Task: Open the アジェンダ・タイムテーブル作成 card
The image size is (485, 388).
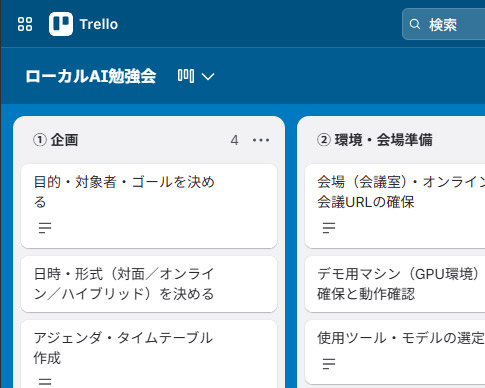Action: [149, 354]
